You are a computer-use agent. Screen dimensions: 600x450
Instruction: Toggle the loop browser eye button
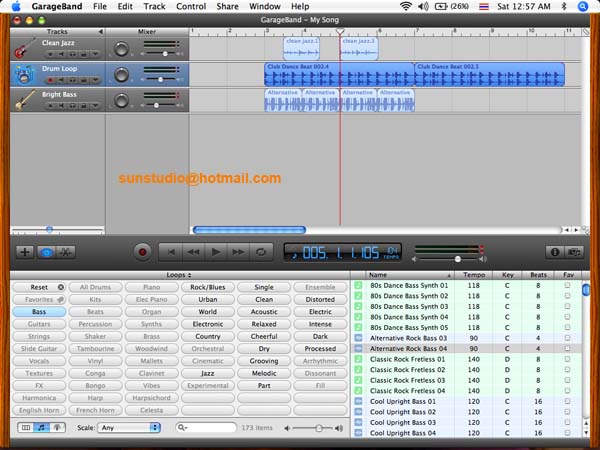click(x=46, y=252)
